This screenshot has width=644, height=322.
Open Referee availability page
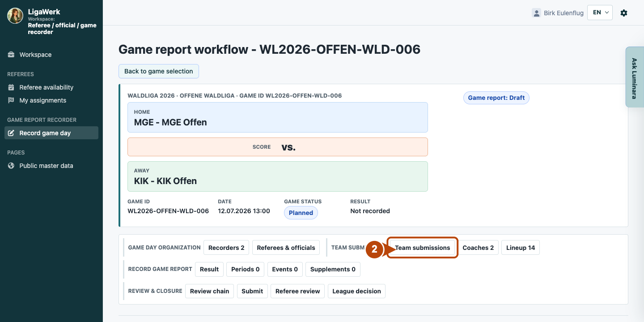tap(46, 87)
